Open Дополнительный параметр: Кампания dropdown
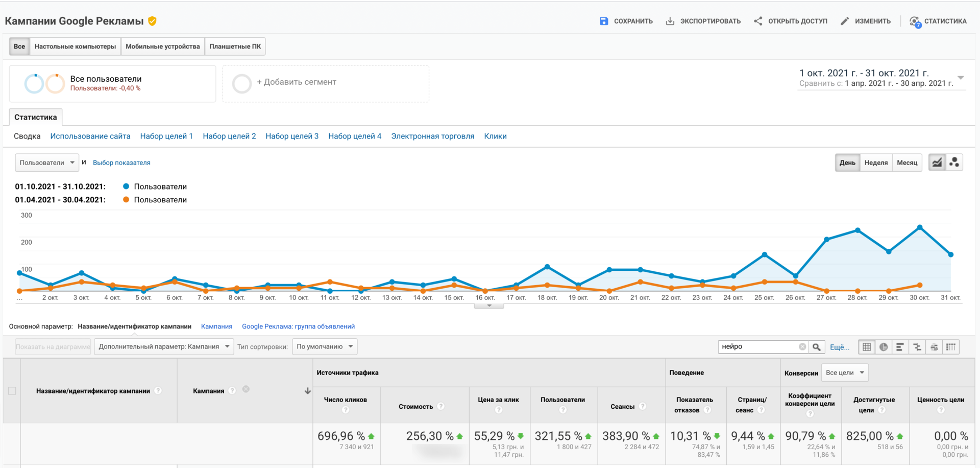Image resolution: width=980 pixels, height=468 pixels. pyautogui.click(x=164, y=346)
